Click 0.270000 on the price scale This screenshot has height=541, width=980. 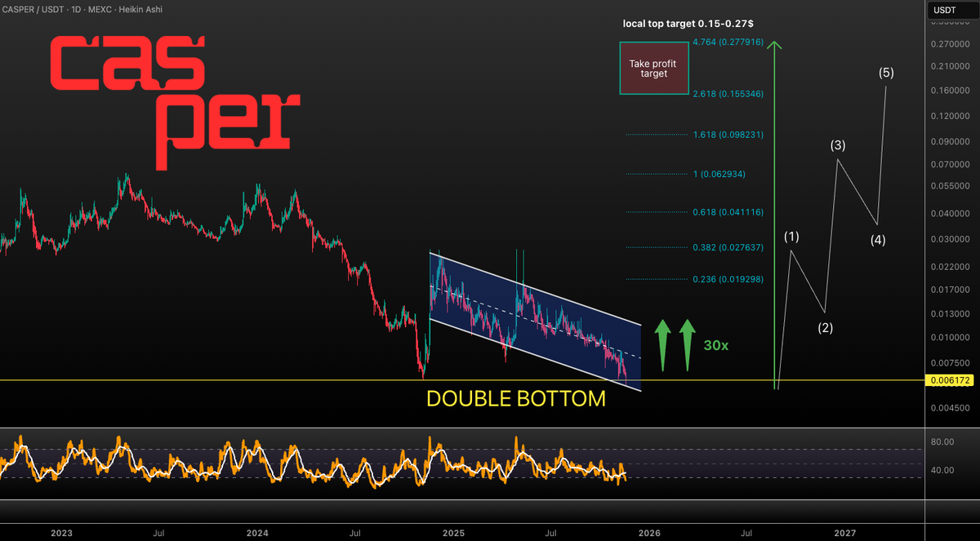949,44
